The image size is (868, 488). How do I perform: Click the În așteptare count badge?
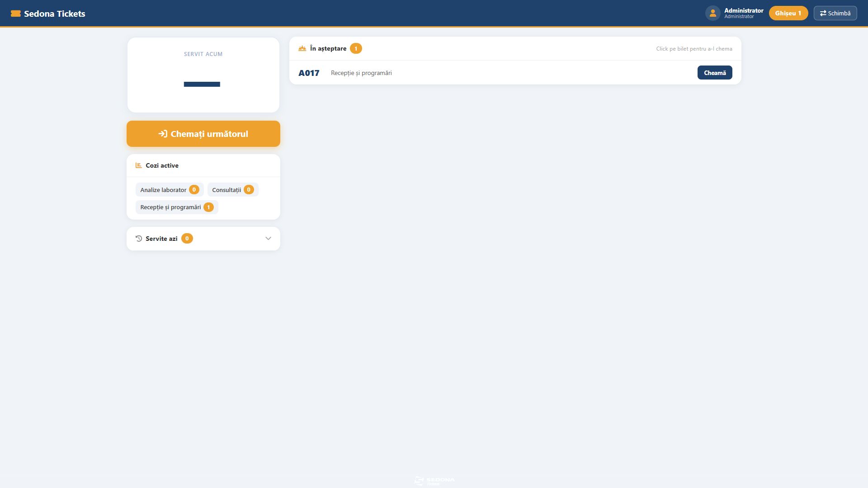click(x=356, y=48)
